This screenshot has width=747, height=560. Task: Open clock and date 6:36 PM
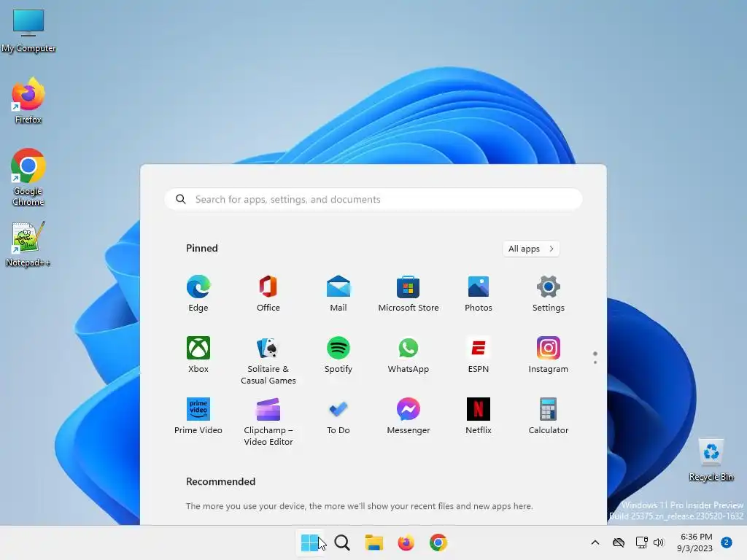695,542
